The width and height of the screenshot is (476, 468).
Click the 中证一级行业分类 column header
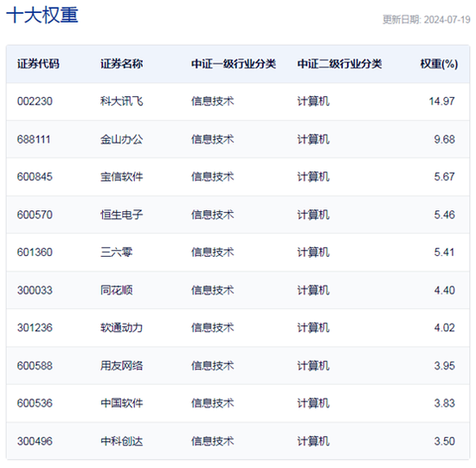(234, 64)
